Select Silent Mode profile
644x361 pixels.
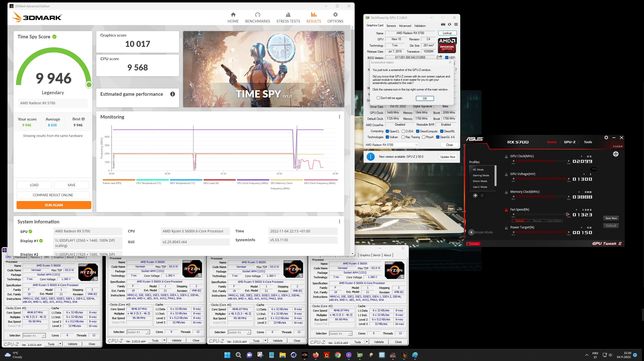coord(480,181)
